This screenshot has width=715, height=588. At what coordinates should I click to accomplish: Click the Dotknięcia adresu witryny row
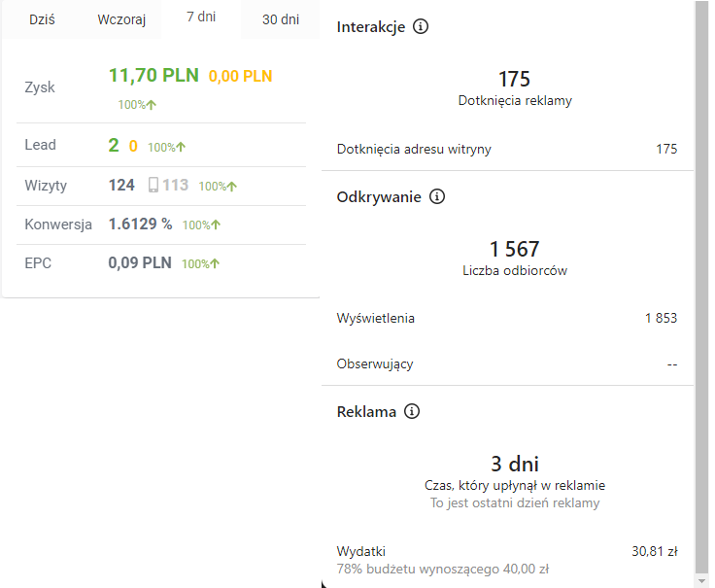pyautogui.click(x=507, y=149)
